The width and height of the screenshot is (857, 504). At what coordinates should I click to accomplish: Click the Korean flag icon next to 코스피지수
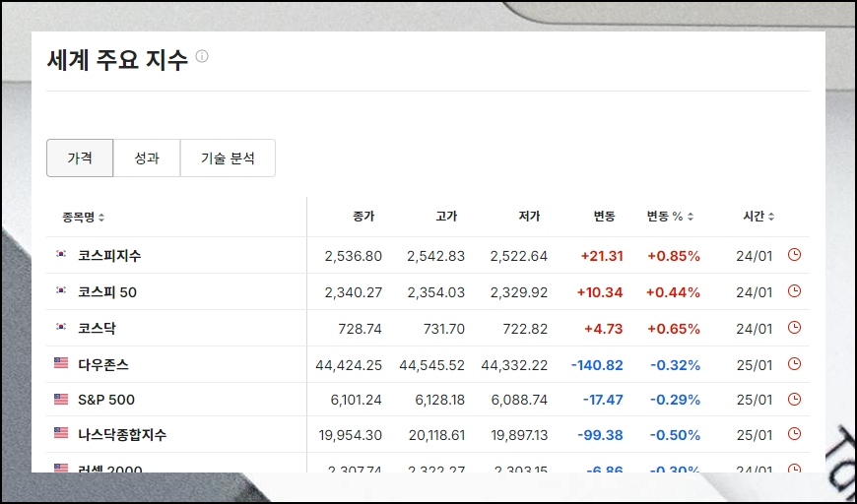pyautogui.click(x=61, y=253)
